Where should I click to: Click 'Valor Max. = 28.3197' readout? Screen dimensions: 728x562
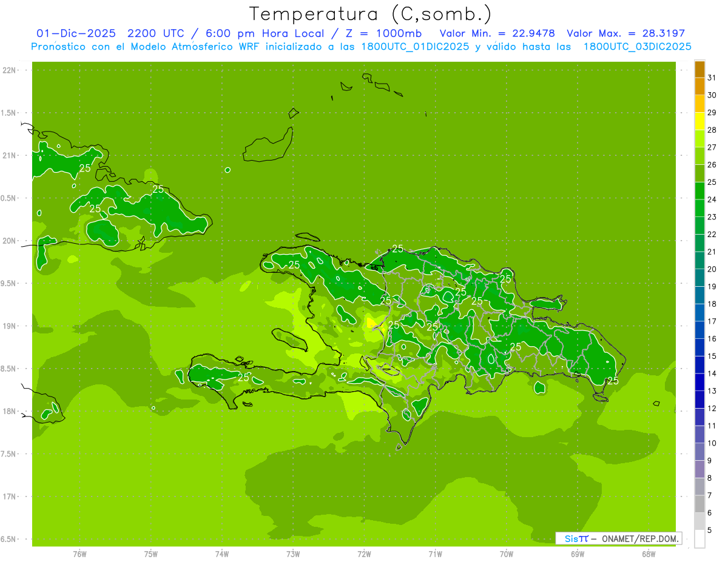[625, 33]
